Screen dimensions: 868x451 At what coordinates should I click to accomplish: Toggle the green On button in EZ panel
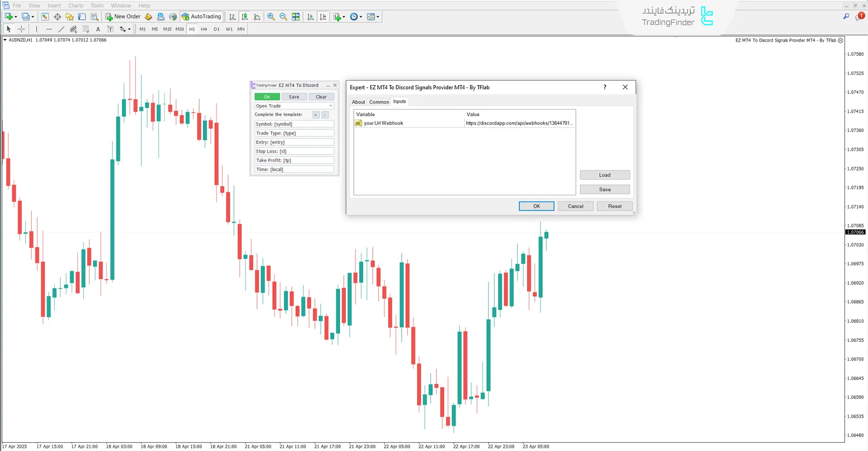[x=267, y=97]
